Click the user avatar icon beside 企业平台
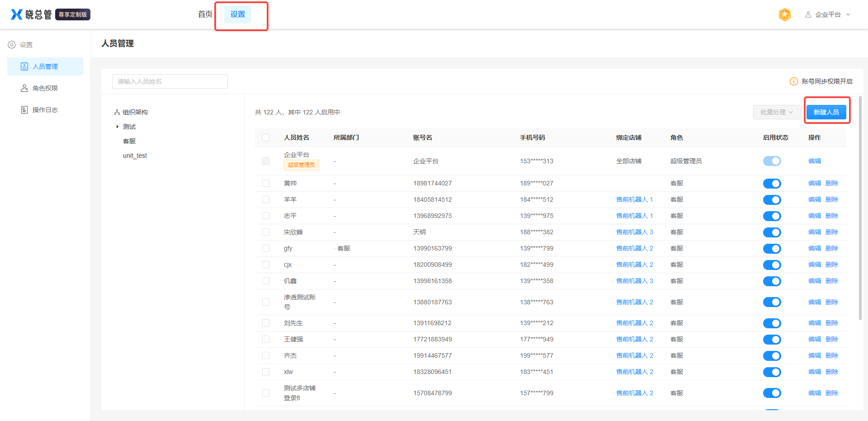The height and width of the screenshot is (421, 868). (808, 14)
